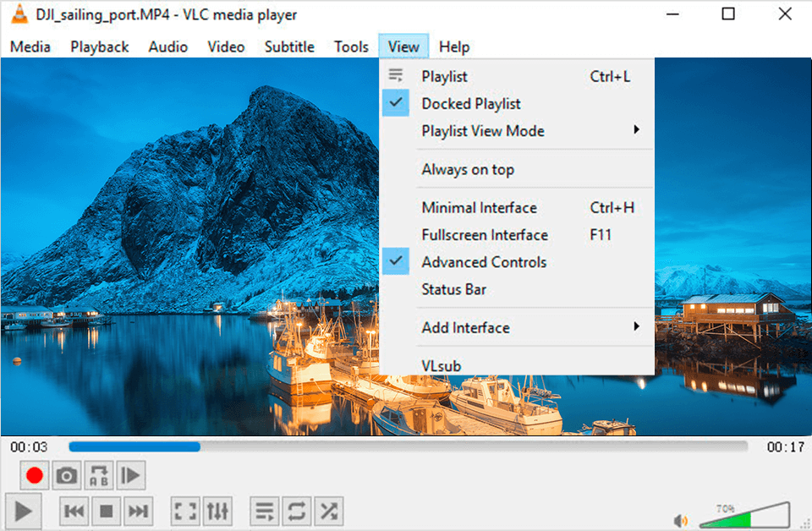
Task: Open the Tools menu
Action: coord(351,47)
